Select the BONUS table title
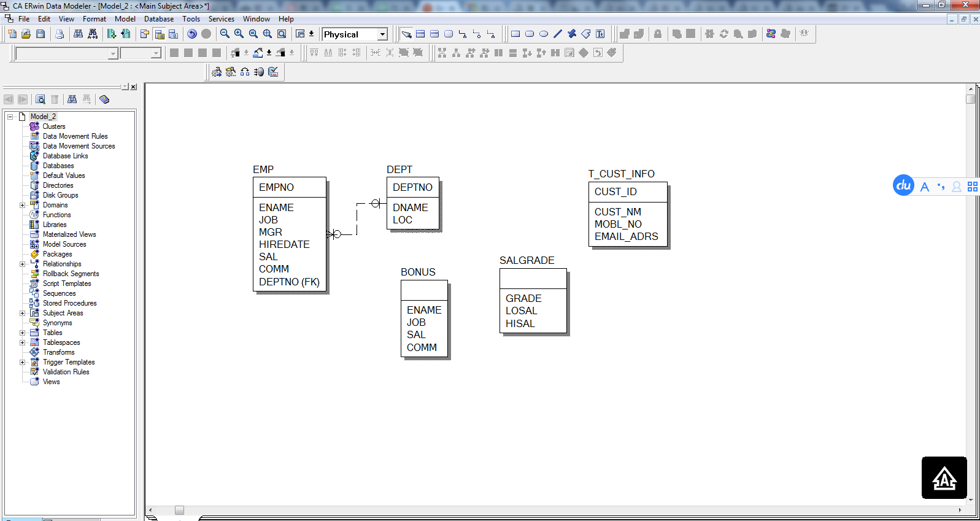This screenshot has height=521, width=980. pyautogui.click(x=418, y=272)
